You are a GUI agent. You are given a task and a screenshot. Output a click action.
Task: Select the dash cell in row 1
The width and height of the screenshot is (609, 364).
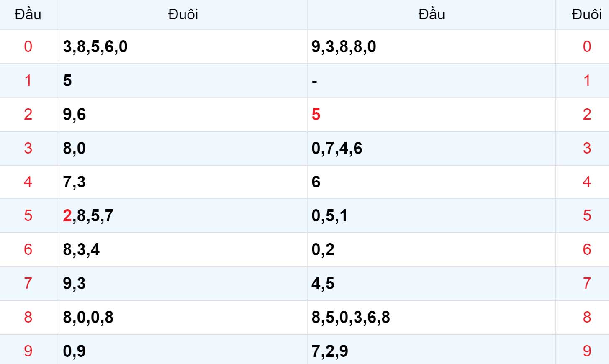coord(432,80)
